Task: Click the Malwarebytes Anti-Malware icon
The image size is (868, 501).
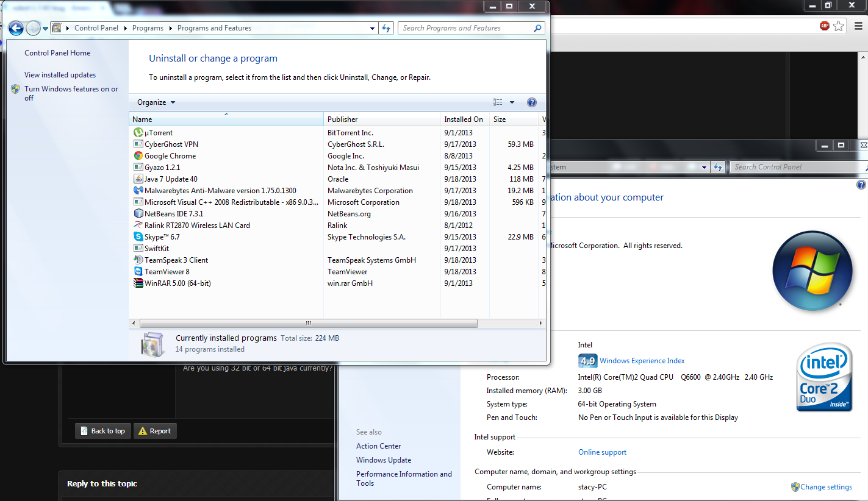Action: (138, 190)
